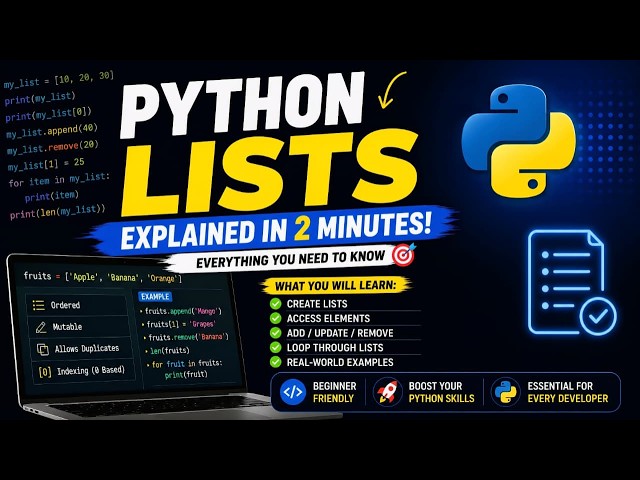Click the REAL-WORLD EXAMPLES text
This screenshot has height=480, width=640.
340,362
